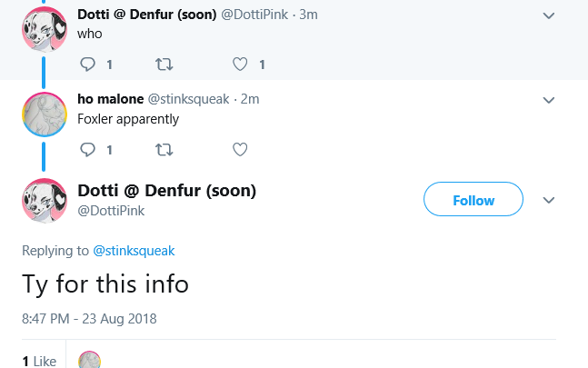
Task: Retweet Dotti's "who" tweet
Action: pos(164,65)
